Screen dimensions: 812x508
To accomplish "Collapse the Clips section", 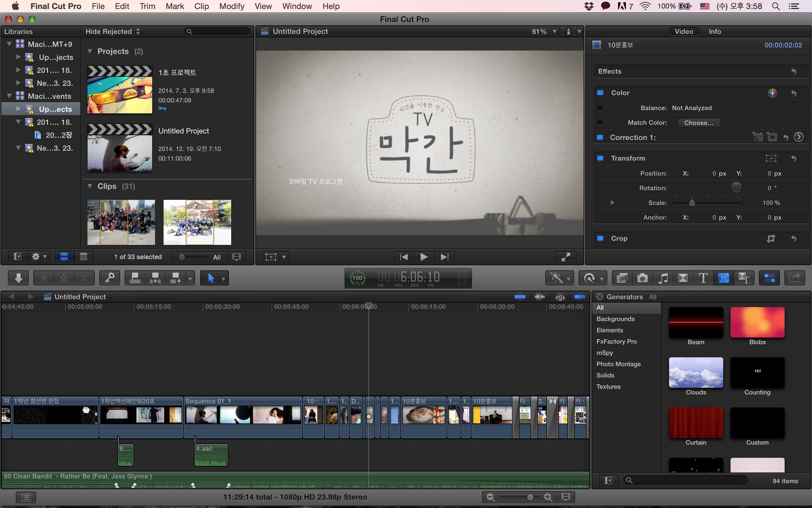I will coord(90,186).
